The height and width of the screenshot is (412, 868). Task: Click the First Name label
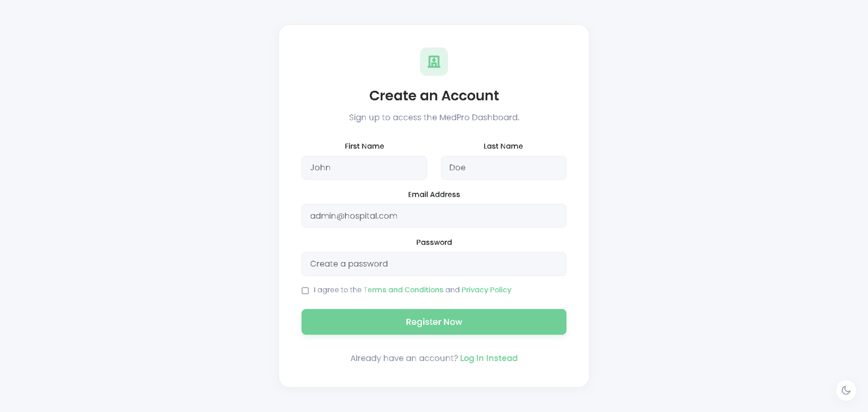pyautogui.click(x=364, y=146)
